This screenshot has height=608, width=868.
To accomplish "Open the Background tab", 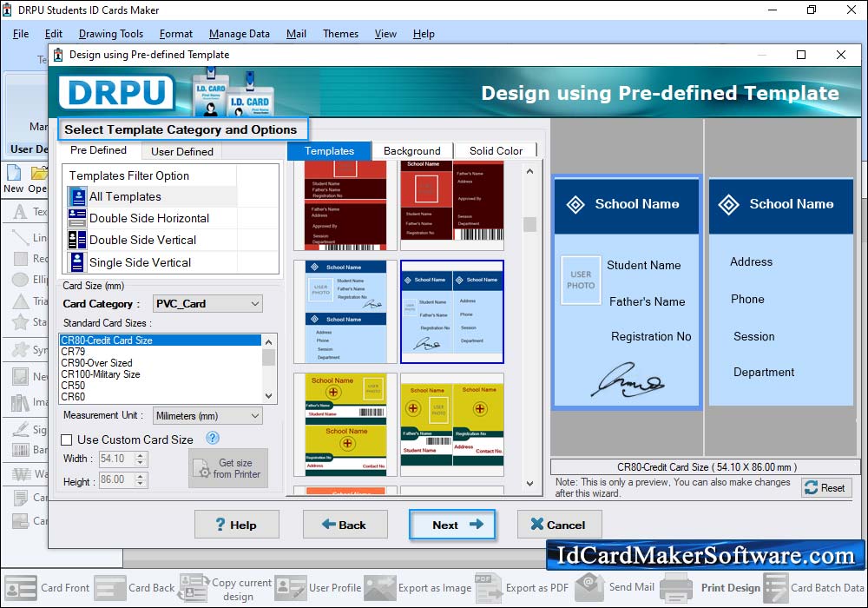I will coord(411,150).
